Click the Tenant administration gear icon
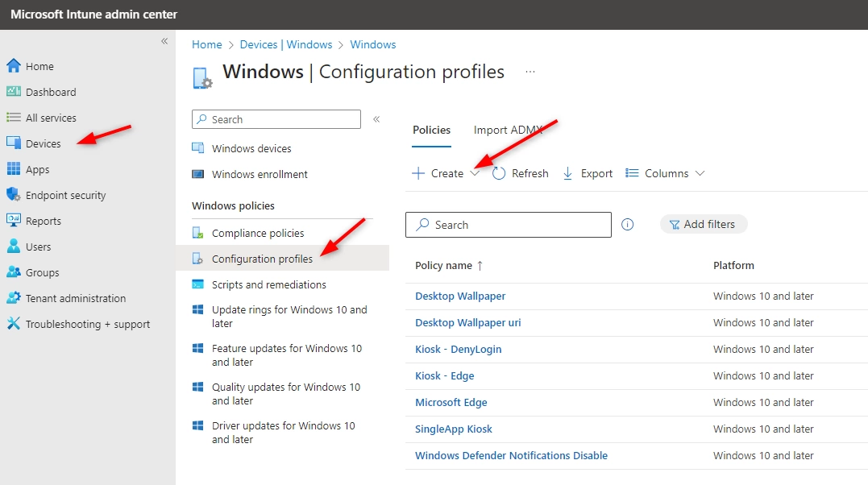The image size is (868, 485). [x=13, y=298]
